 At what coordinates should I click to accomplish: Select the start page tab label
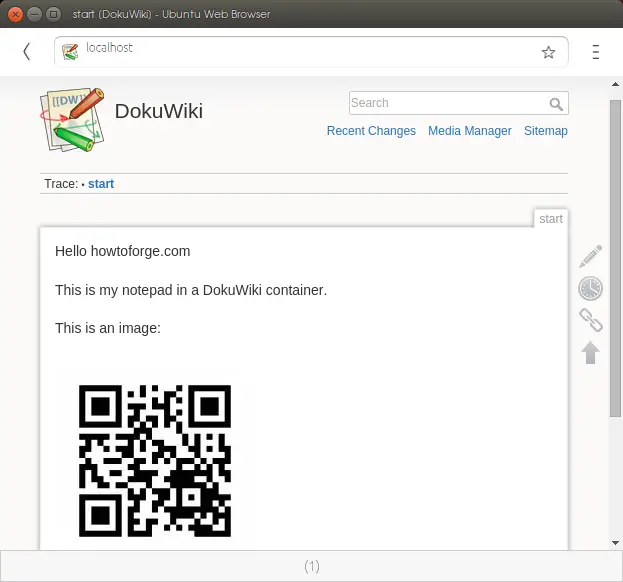[x=551, y=219]
